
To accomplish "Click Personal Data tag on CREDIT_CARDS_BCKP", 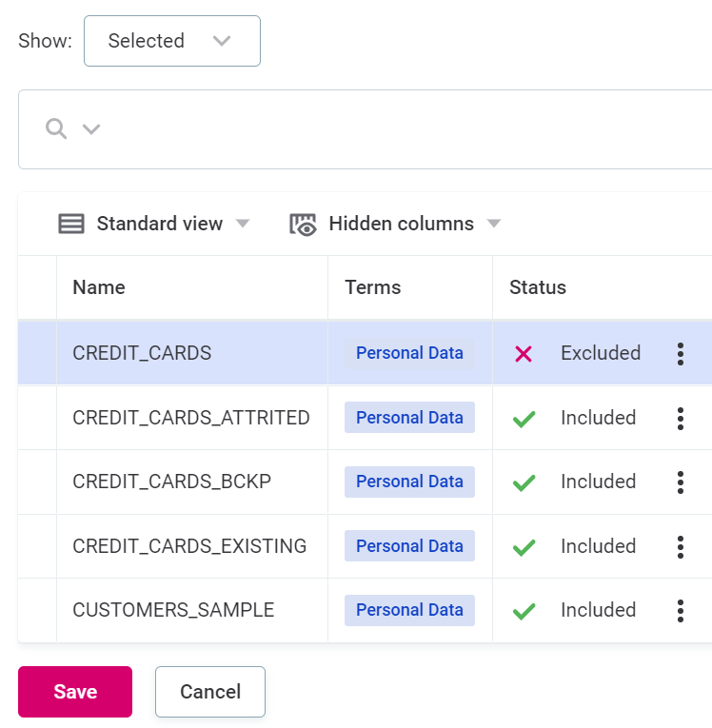I will click(x=409, y=482).
